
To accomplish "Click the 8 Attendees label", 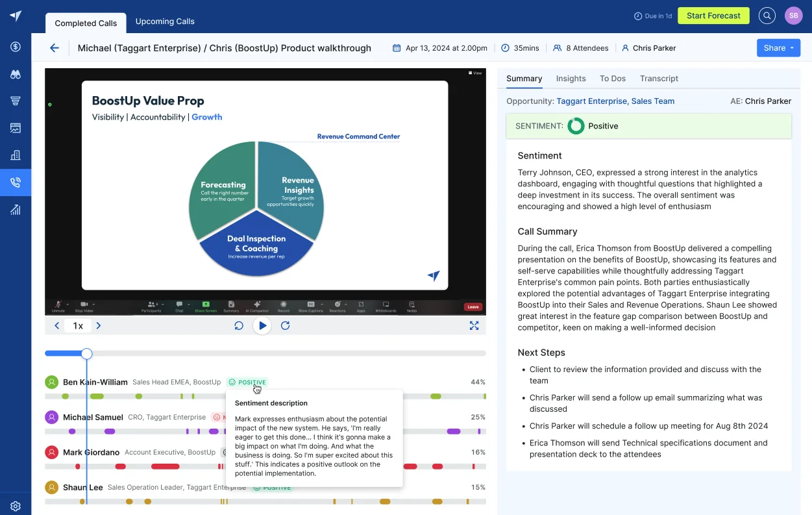I will [587, 48].
